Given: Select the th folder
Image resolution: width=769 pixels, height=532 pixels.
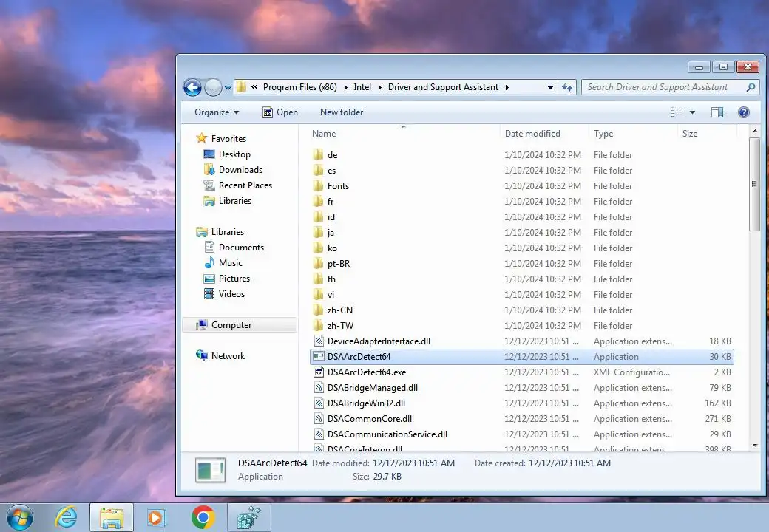Looking at the screenshot, I should (x=522, y=279).
